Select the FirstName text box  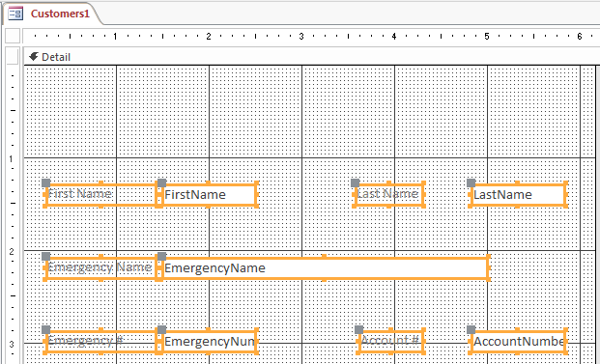pyautogui.click(x=209, y=195)
